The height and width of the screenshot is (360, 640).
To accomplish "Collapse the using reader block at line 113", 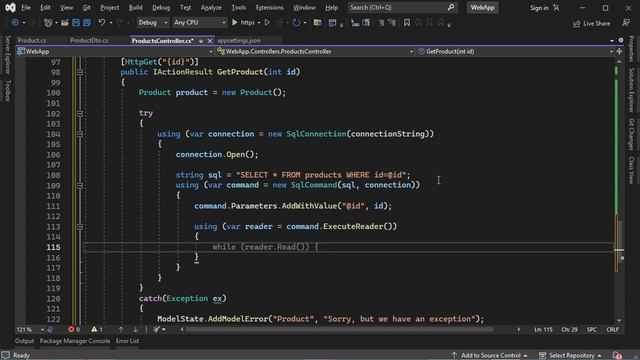I will tap(80, 227).
